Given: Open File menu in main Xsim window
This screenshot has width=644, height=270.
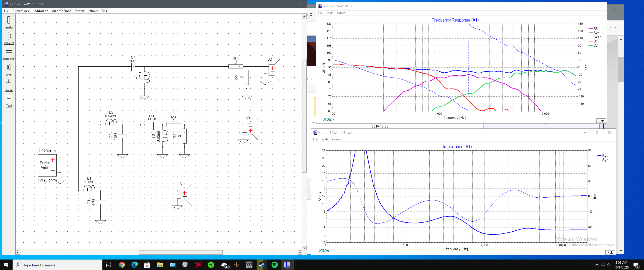Looking at the screenshot, I should click(x=6, y=11).
